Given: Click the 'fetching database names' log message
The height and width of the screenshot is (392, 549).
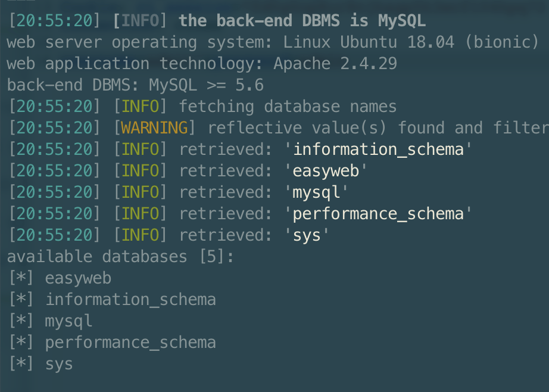Looking at the screenshot, I should [x=288, y=107].
